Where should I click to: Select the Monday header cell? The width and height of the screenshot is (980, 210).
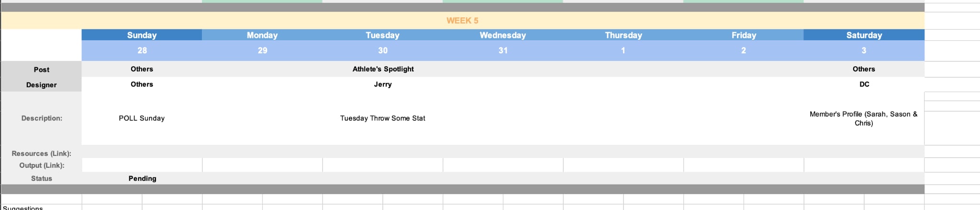pos(262,35)
